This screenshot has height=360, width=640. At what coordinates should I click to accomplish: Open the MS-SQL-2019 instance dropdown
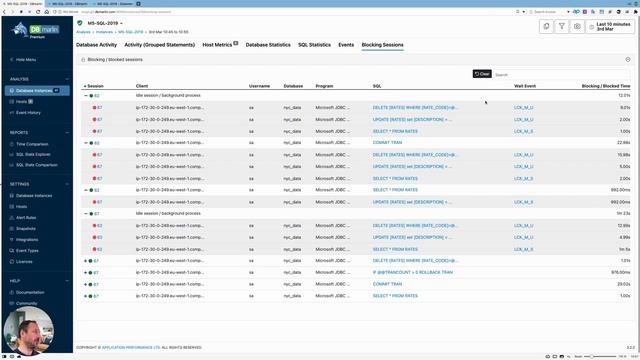point(105,23)
